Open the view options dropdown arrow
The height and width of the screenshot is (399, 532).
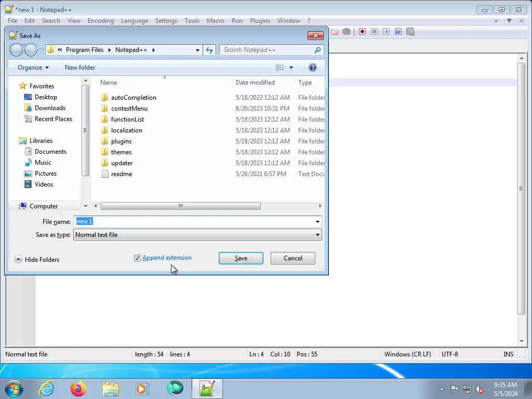coord(291,68)
